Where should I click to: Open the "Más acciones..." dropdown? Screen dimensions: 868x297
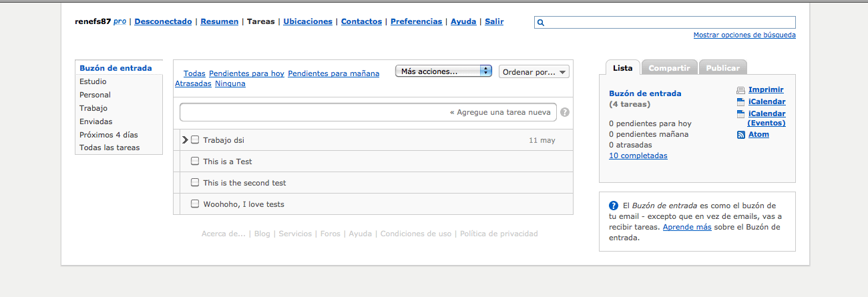[443, 71]
